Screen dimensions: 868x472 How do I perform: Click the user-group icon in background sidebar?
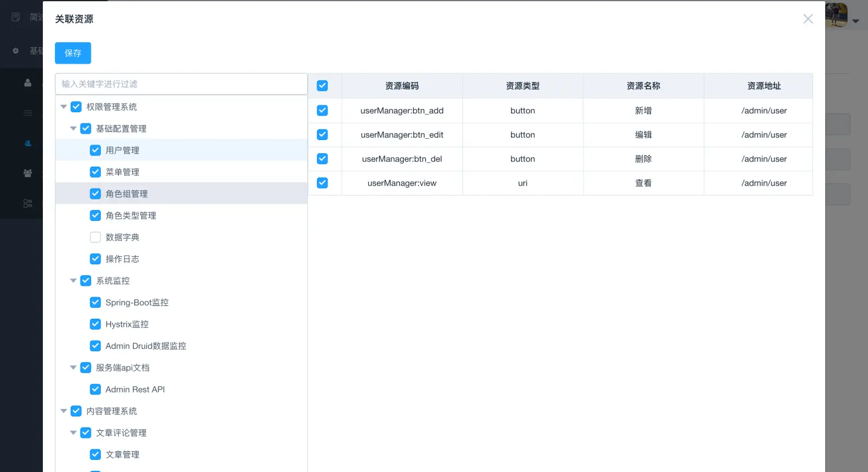27,173
